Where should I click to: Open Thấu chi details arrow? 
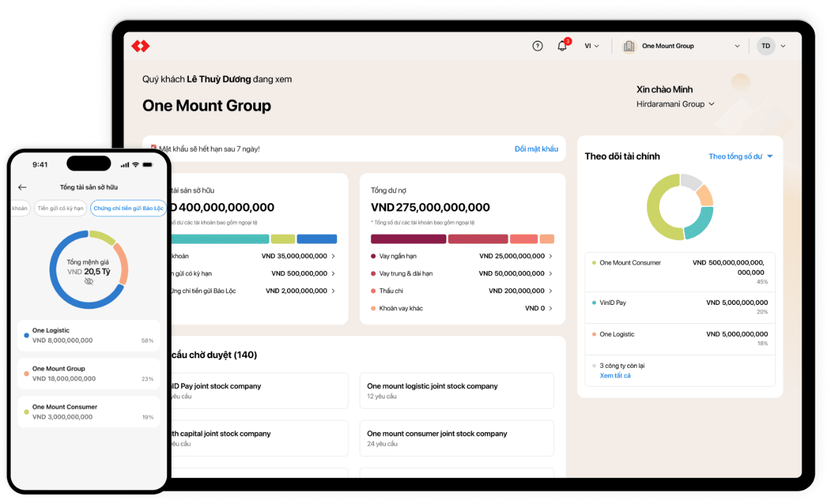tap(551, 291)
